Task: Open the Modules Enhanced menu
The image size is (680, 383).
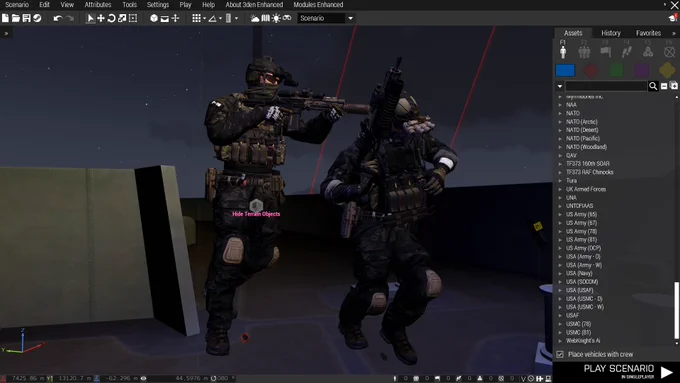Action: [318, 5]
